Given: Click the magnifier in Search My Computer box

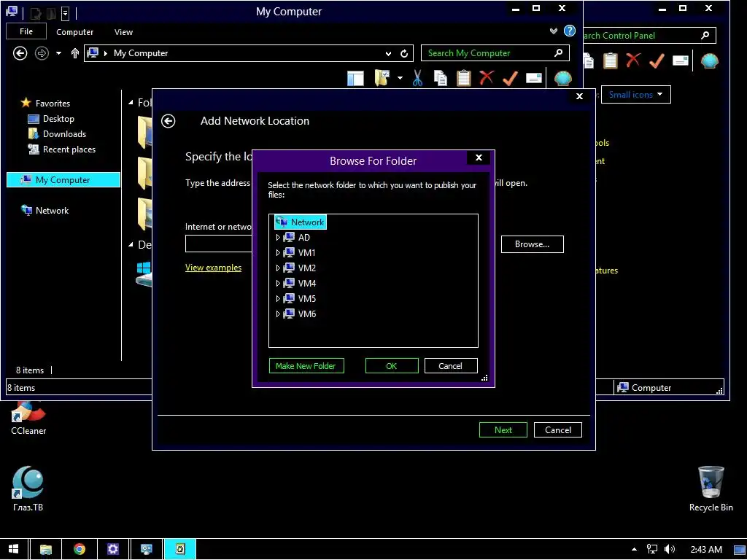Looking at the screenshot, I should tap(558, 52).
